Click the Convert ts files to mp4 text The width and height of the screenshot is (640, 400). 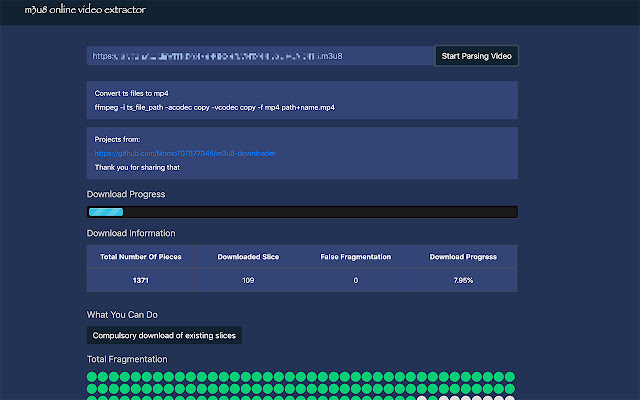[131, 93]
